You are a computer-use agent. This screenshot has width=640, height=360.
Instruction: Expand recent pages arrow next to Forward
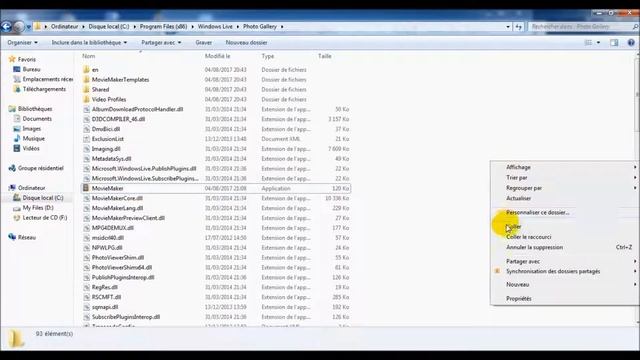pyautogui.click(x=29, y=27)
